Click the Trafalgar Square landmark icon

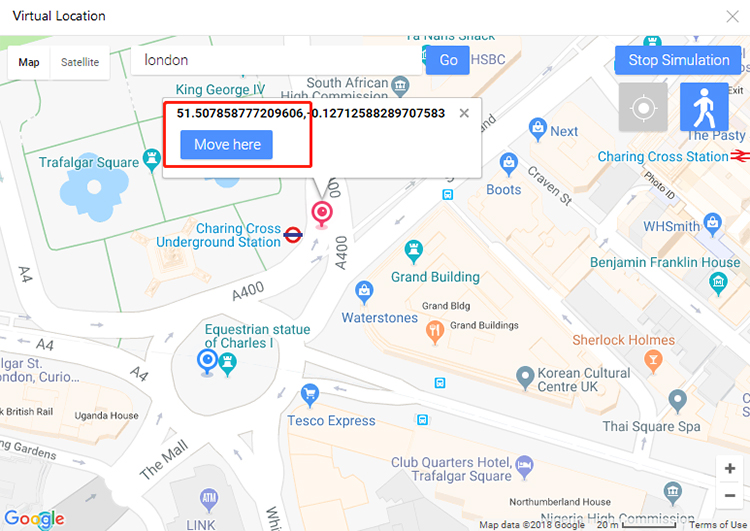[152, 160]
